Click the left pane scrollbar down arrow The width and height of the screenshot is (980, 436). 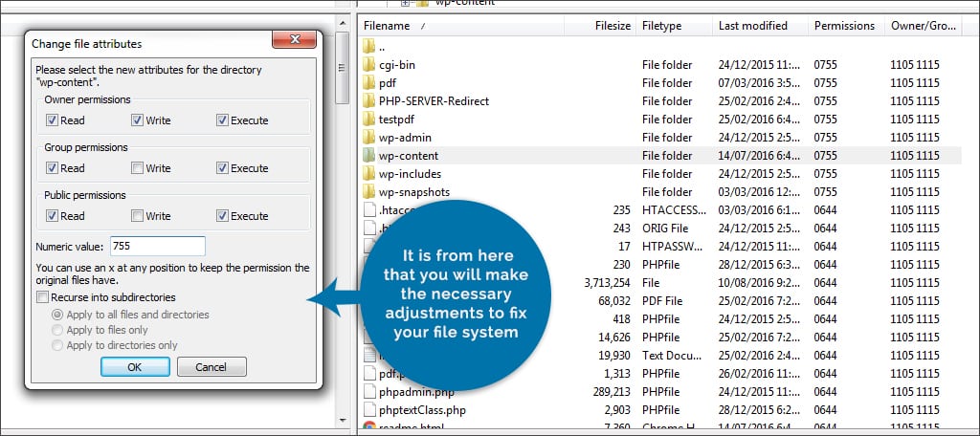pyautogui.click(x=342, y=420)
